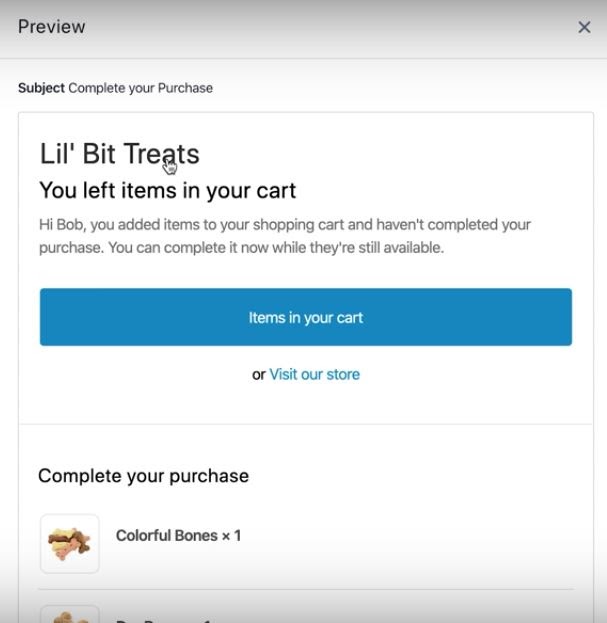Click the word 'or' before the store link
Screen dimensions: 607x623
click(258, 374)
